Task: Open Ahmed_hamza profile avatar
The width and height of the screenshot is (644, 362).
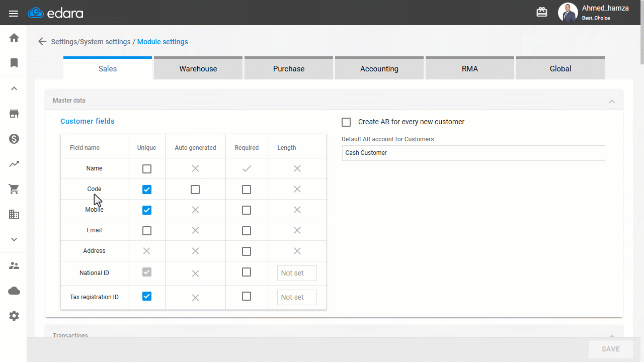Action: [568, 13]
